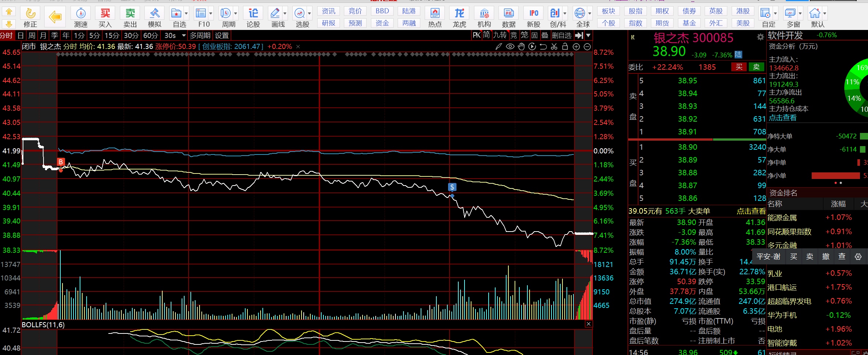Toggle the 固 fixed button

534,35
